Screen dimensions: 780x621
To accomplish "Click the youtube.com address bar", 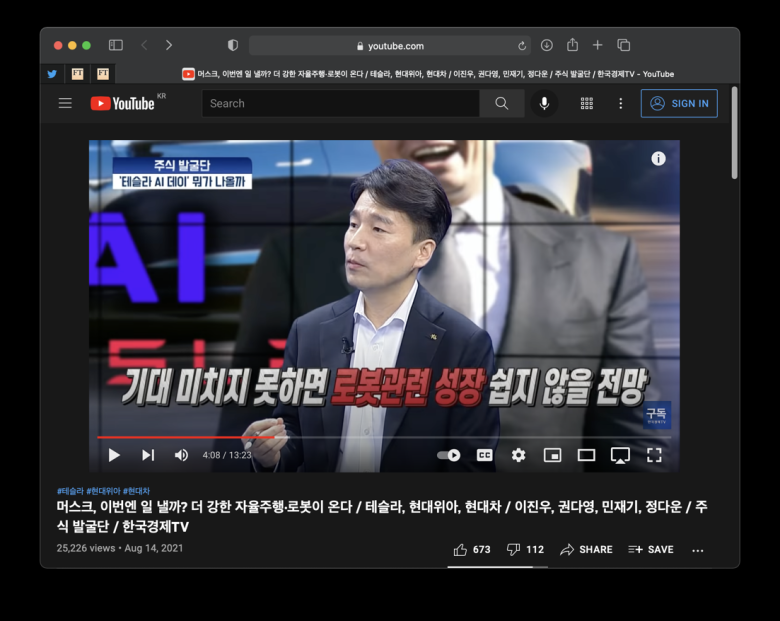I will 390,46.
